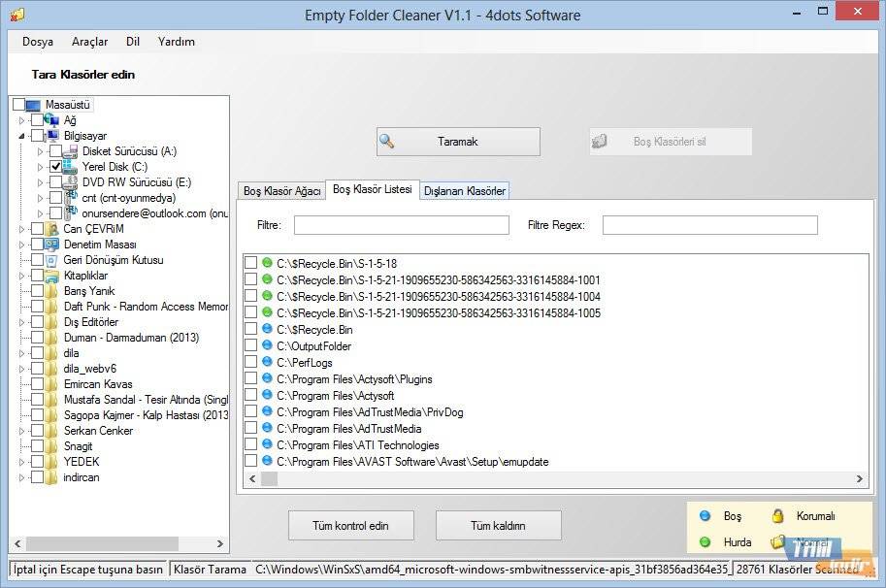Click the Disket Sürücüsü (A:) drive icon
The width and height of the screenshot is (886, 588).
tap(71, 151)
